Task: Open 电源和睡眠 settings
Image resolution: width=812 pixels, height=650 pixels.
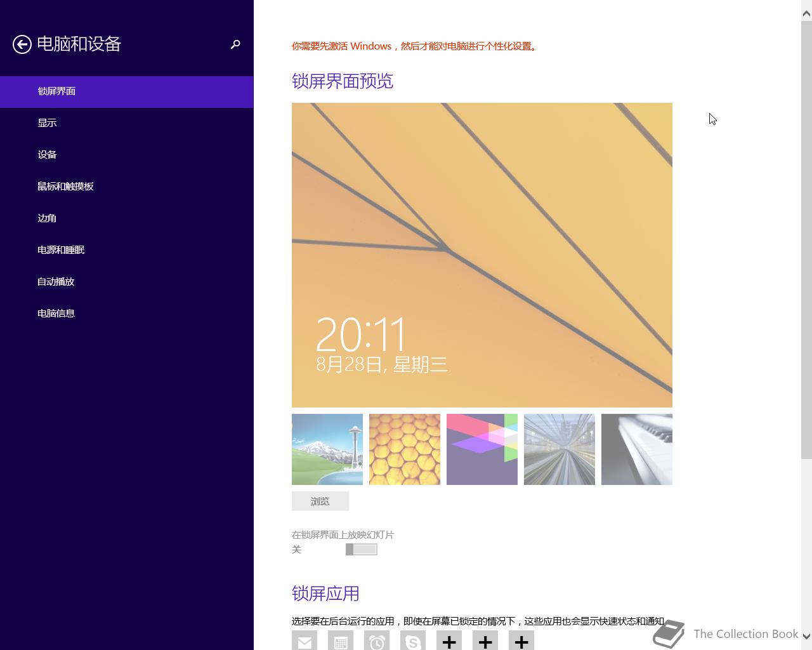Action: pos(126,250)
